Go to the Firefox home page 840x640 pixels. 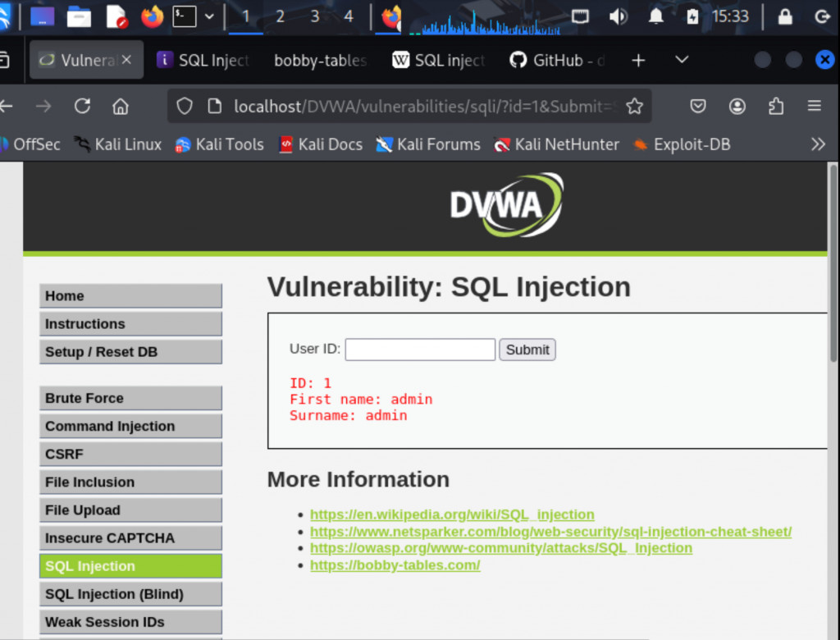pos(121,106)
